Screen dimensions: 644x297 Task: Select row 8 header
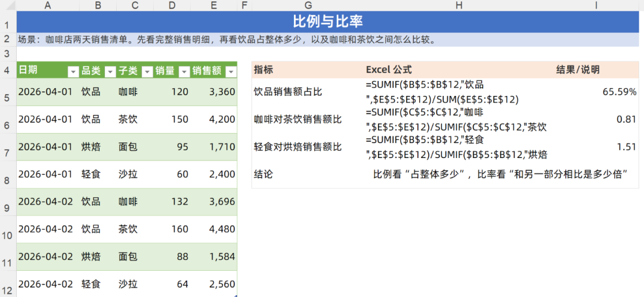pyautogui.click(x=8, y=175)
